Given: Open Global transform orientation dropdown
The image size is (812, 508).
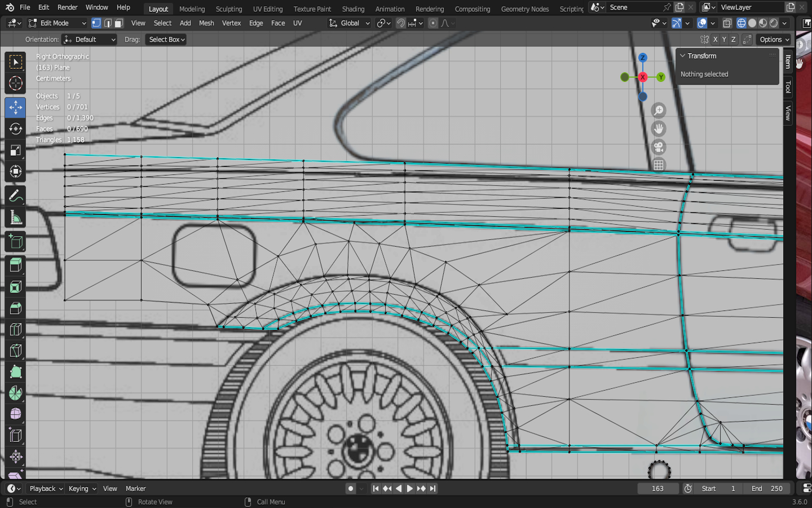Looking at the screenshot, I should (x=349, y=23).
